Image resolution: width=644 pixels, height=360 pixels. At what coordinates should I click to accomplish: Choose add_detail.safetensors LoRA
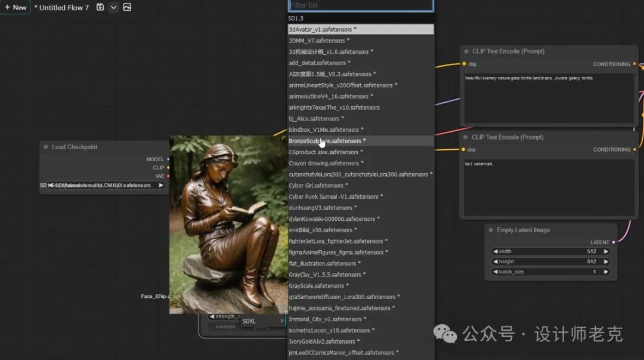(361, 63)
